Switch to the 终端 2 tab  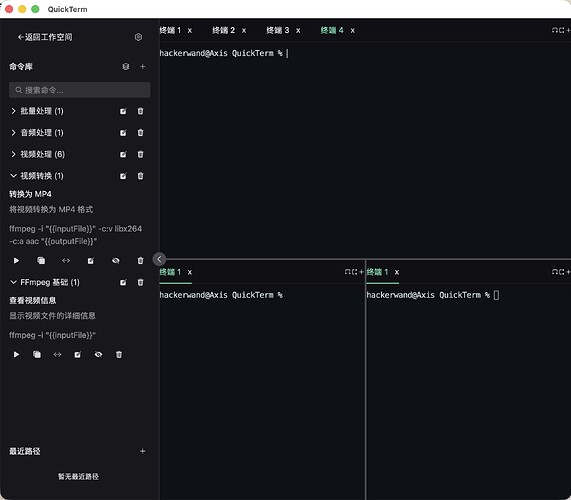click(224, 30)
